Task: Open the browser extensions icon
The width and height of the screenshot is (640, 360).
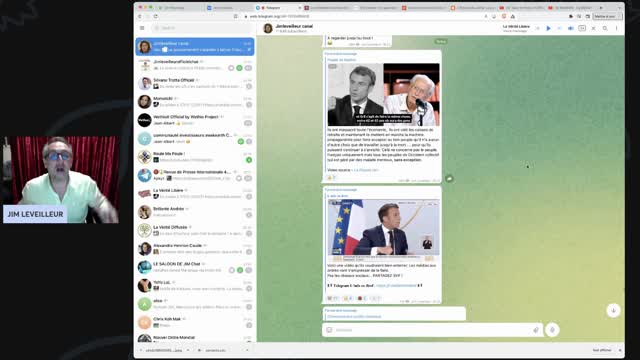Action: 571,16
